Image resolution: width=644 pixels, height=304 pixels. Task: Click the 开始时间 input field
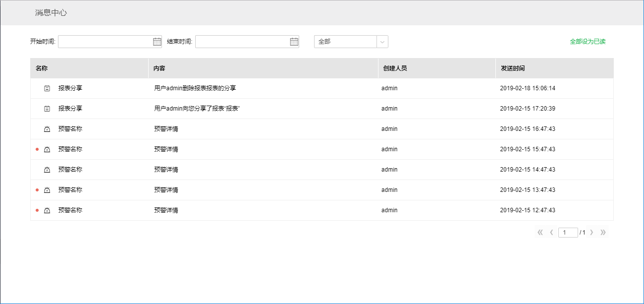click(x=105, y=42)
